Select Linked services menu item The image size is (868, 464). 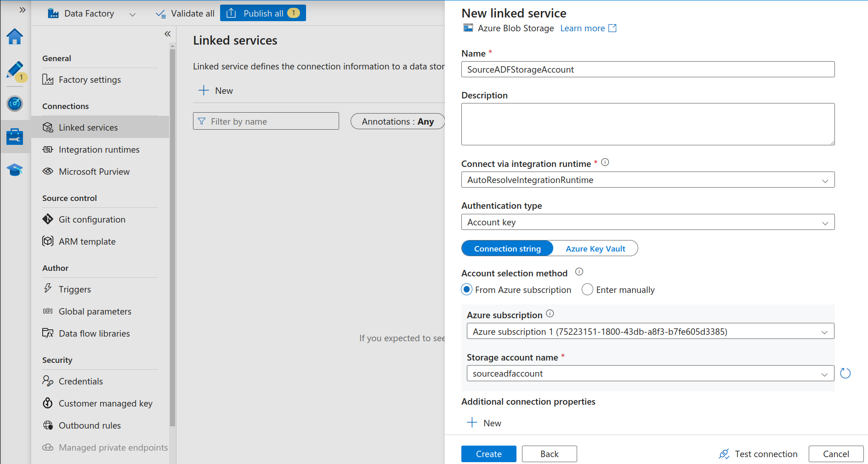(x=100, y=127)
